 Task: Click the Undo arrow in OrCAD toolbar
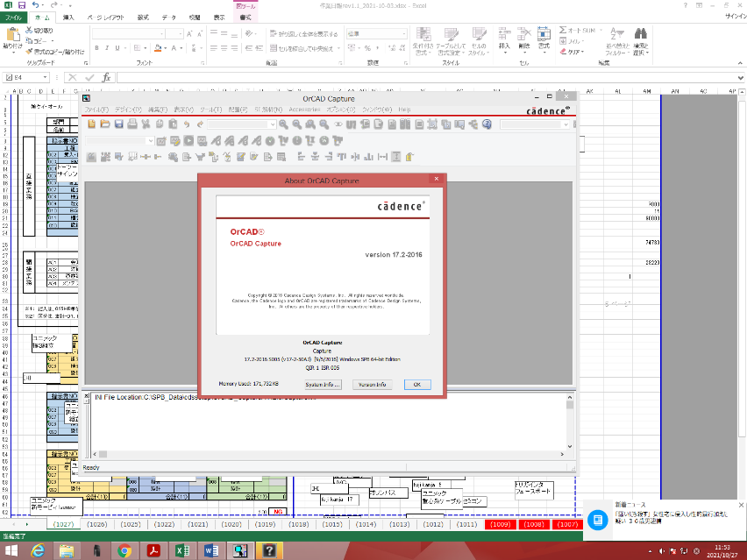[x=187, y=124]
